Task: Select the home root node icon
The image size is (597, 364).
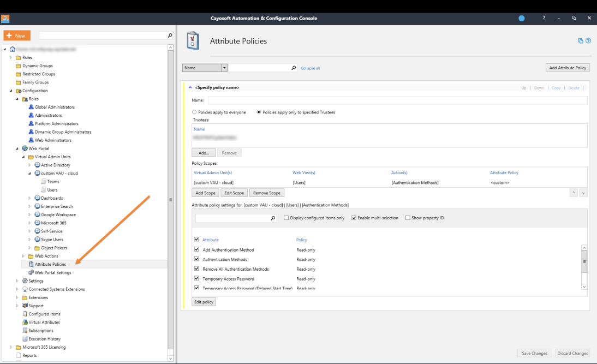Action: tap(13, 49)
